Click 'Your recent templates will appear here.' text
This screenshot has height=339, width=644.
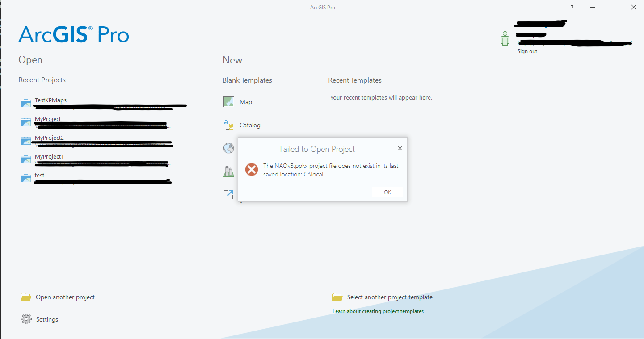[381, 97]
